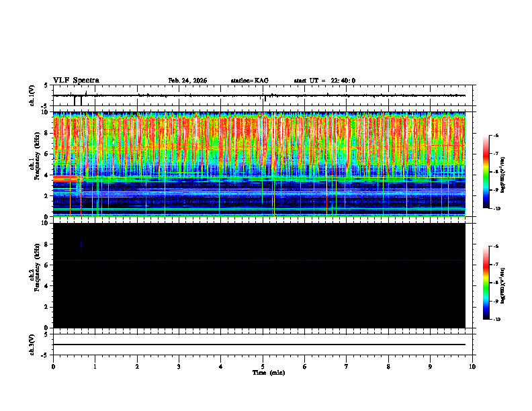The width and height of the screenshot is (532, 411).
Task: Click the '-10' label on ch.1 colorbar
Action: coord(496,209)
